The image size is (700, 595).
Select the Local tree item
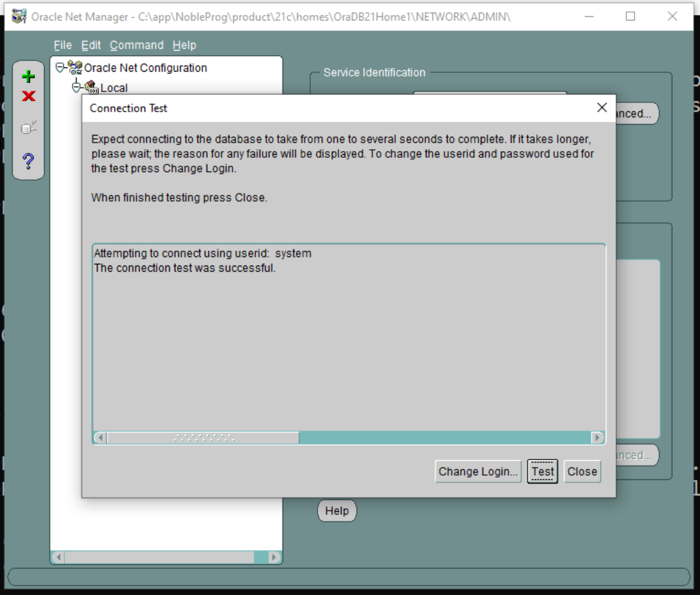(x=114, y=88)
